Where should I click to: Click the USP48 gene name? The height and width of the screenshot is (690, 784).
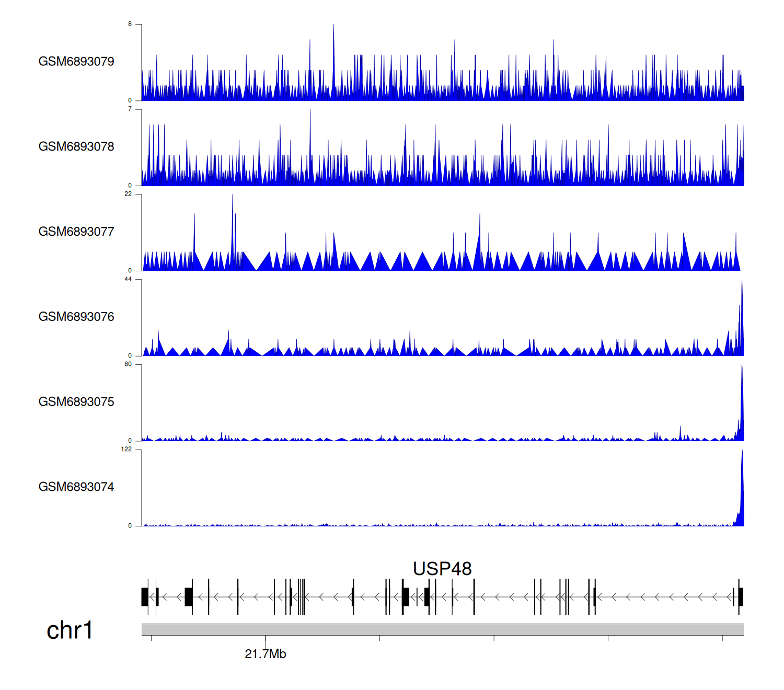click(442, 569)
